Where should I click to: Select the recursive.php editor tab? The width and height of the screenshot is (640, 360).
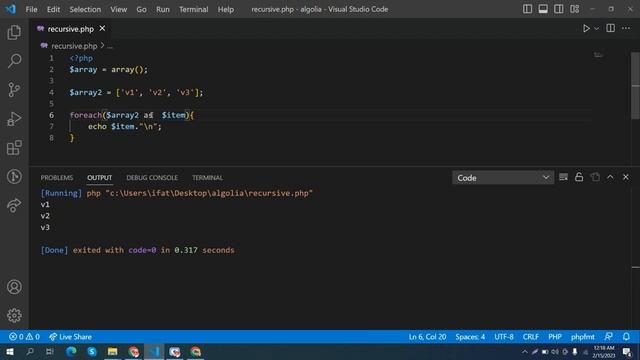pyautogui.click(x=70, y=29)
